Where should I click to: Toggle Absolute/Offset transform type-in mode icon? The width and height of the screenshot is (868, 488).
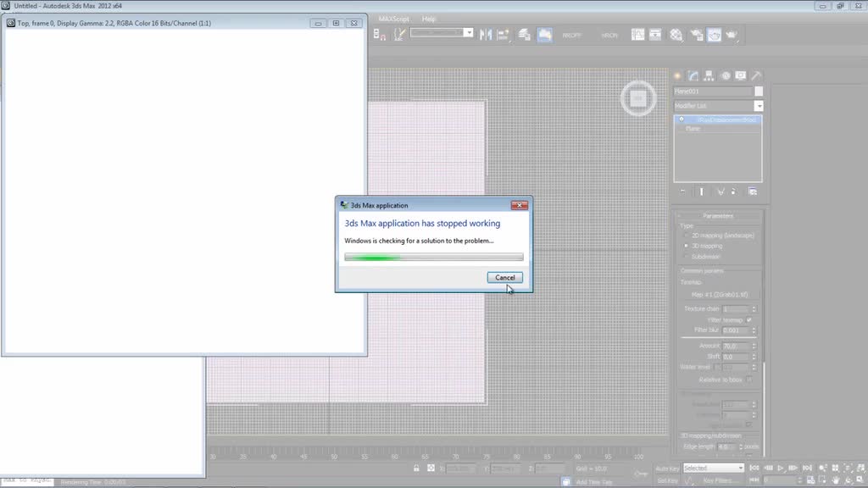(431, 468)
